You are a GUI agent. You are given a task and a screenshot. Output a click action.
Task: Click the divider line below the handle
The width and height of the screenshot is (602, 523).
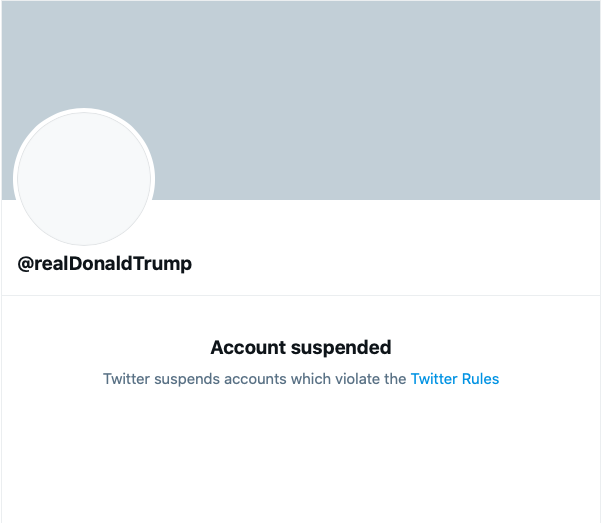click(301, 295)
